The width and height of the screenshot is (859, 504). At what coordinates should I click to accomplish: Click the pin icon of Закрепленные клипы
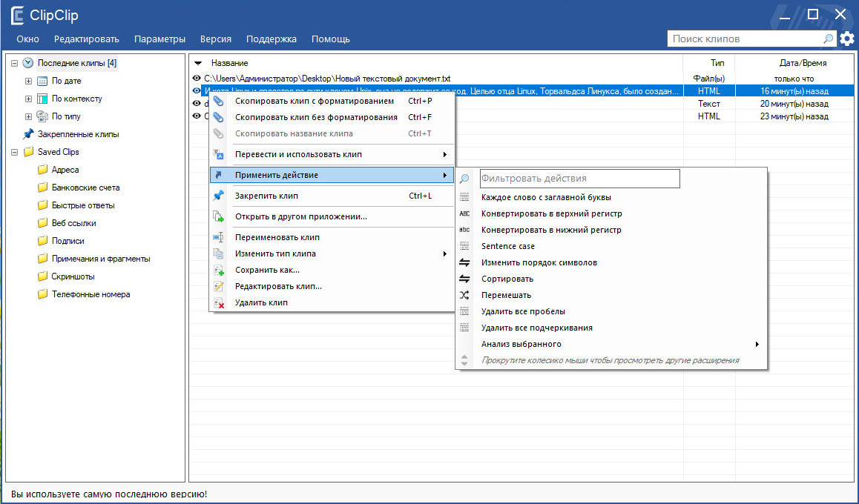pos(28,134)
